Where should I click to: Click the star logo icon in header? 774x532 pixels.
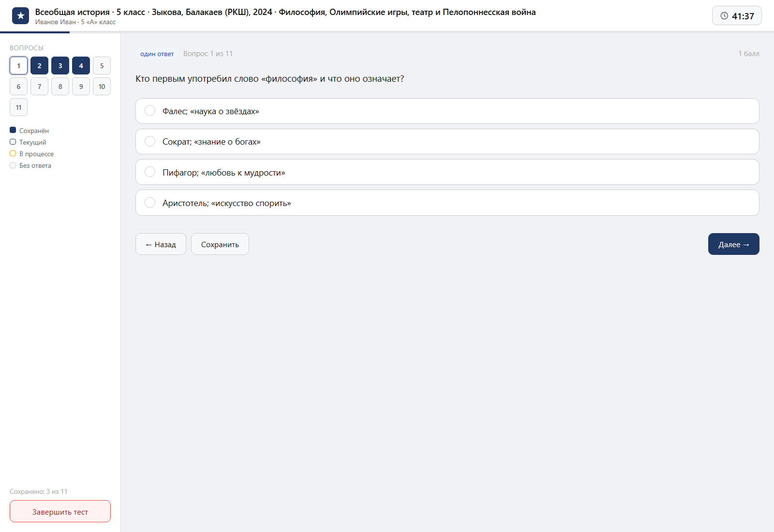(x=20, y=16)
